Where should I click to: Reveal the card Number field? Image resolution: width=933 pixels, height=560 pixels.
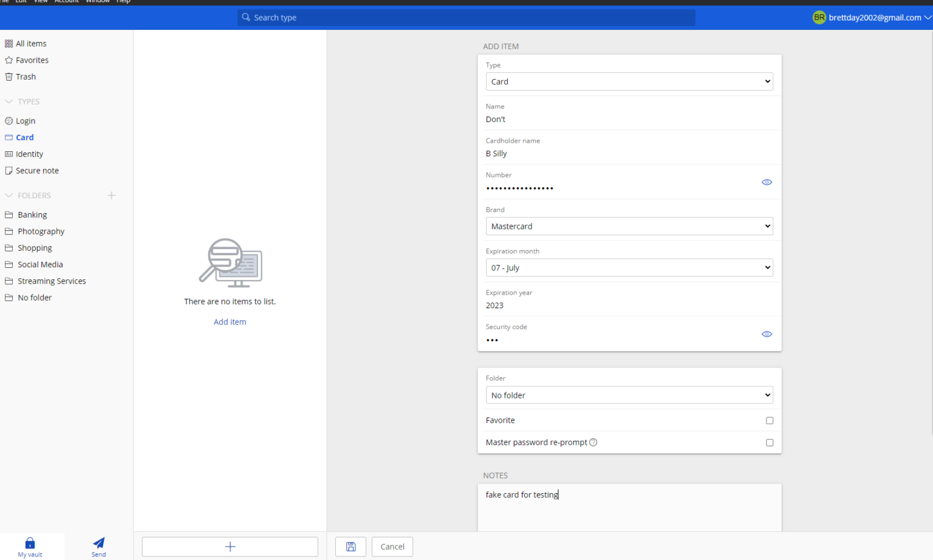767,182
